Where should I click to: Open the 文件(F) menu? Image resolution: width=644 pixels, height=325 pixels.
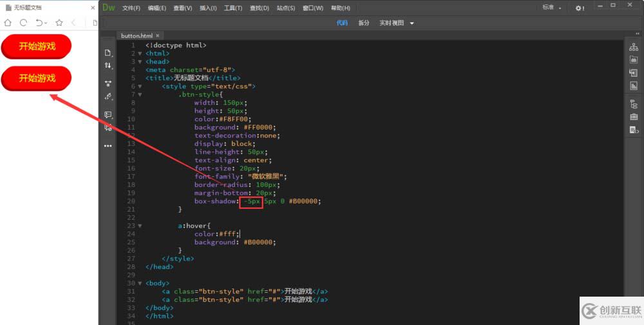click(x=131, y=8)
